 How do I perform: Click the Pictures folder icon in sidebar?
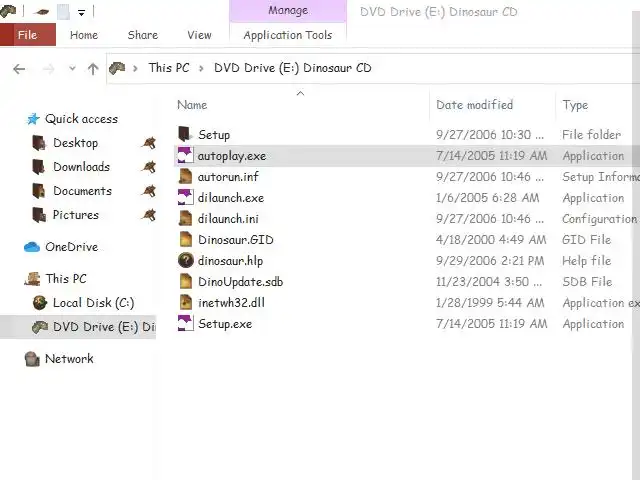click(x=39, y=215)
